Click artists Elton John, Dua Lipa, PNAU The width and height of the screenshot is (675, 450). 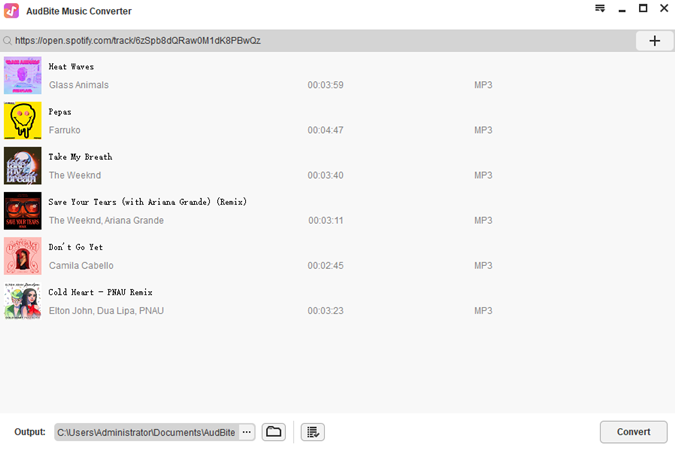click(106, 311)
